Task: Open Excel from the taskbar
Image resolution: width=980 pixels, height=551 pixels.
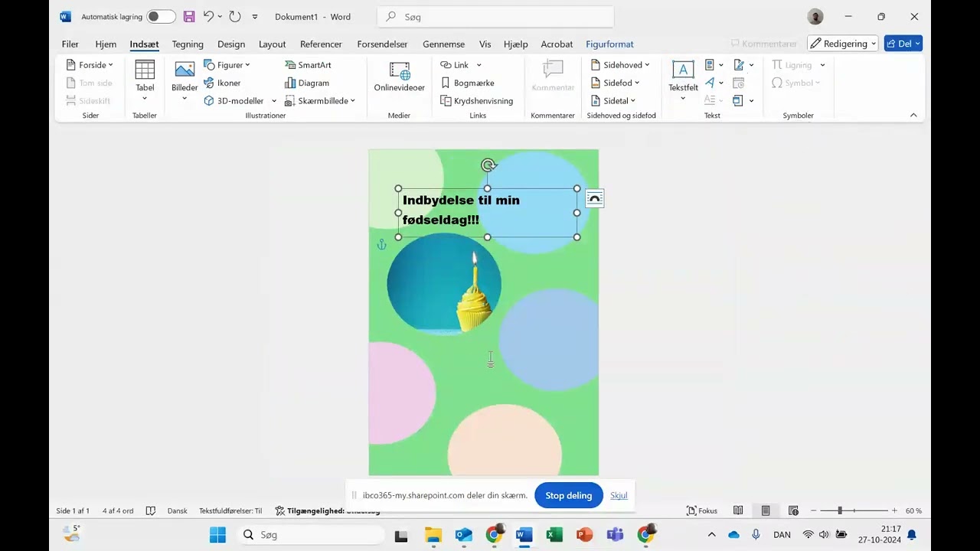Action: [x=554, y=535]
